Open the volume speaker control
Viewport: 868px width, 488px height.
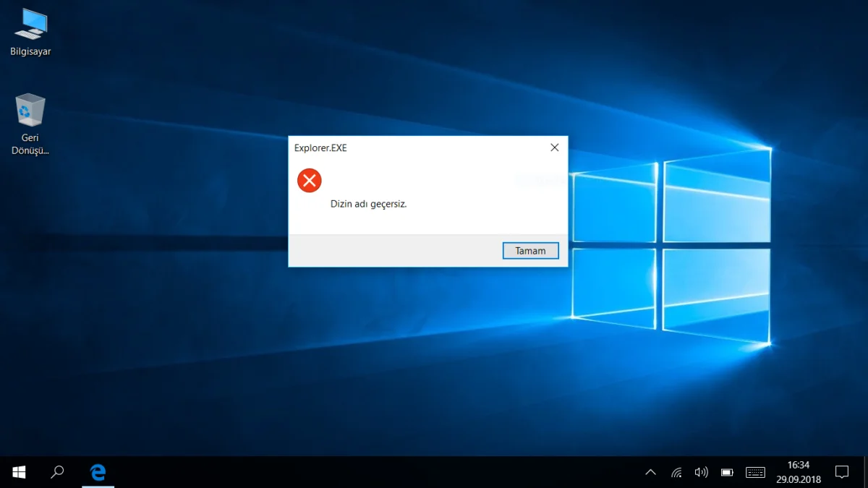[x=701, y=473]
